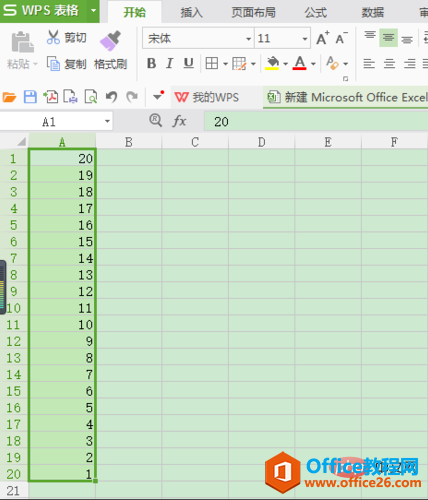Click the select-all corner triangle
This screenshot has width=428, height=500.
[21, 142]
